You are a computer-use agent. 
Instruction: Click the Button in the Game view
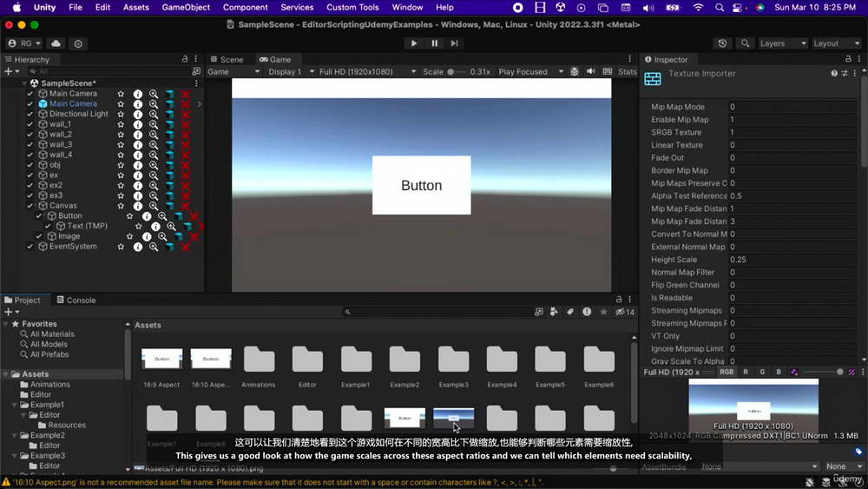click(x=421, y=185)
